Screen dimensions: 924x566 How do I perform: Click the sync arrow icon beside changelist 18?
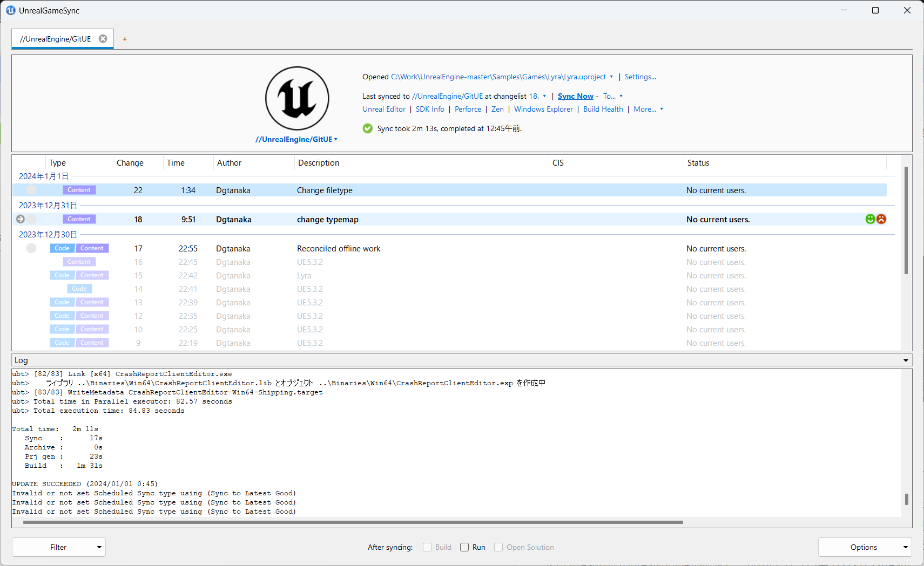click(20, 219)
